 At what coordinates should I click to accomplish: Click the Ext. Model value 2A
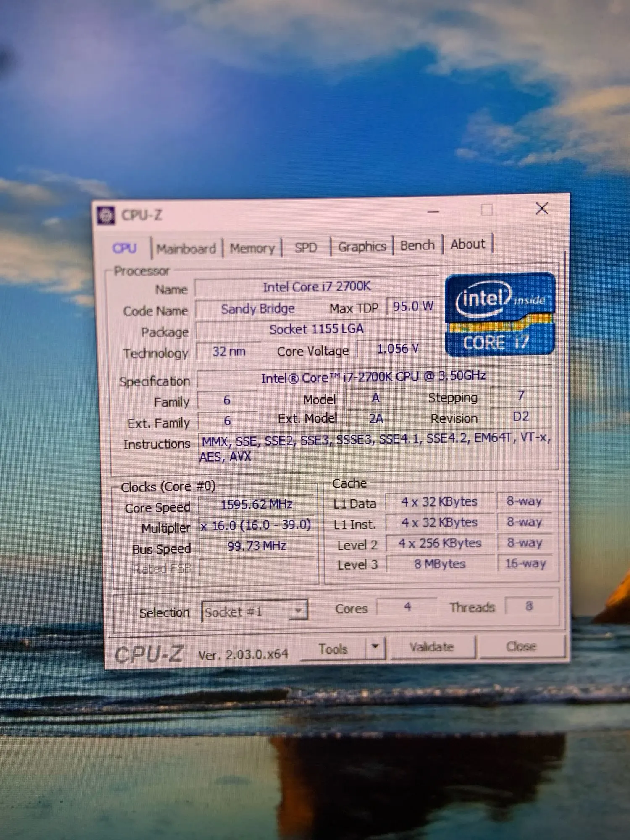tap(376, 418)
